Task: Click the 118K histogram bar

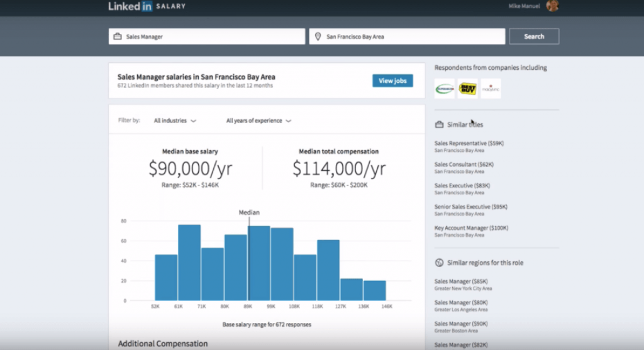Action: [x=328, y=270]
